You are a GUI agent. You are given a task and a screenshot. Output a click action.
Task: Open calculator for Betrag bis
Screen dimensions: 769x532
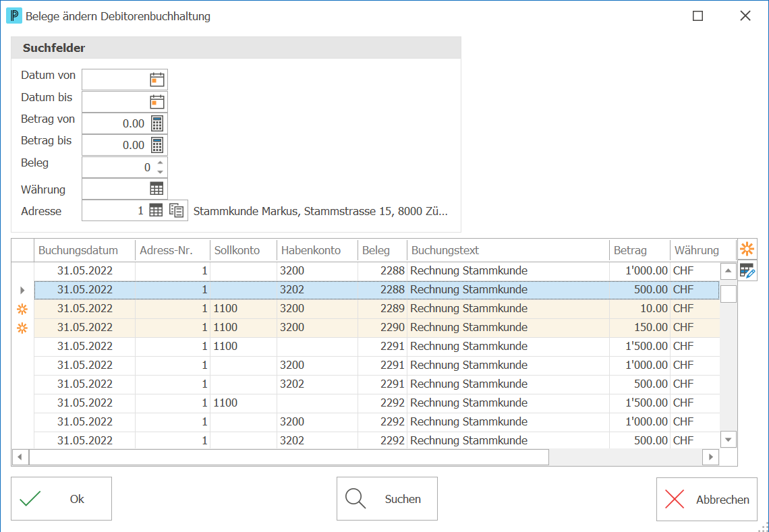(157, 145)
